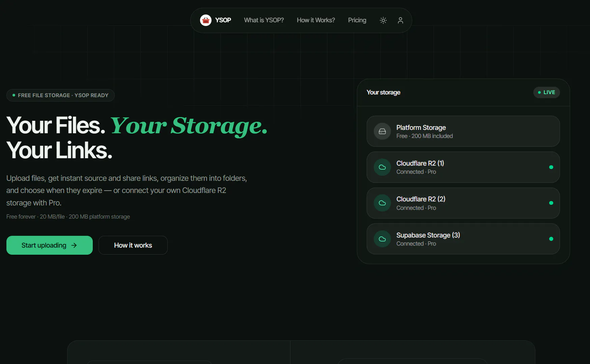Open the user account profile icon

pyautogui.click(x=400, y=20)
